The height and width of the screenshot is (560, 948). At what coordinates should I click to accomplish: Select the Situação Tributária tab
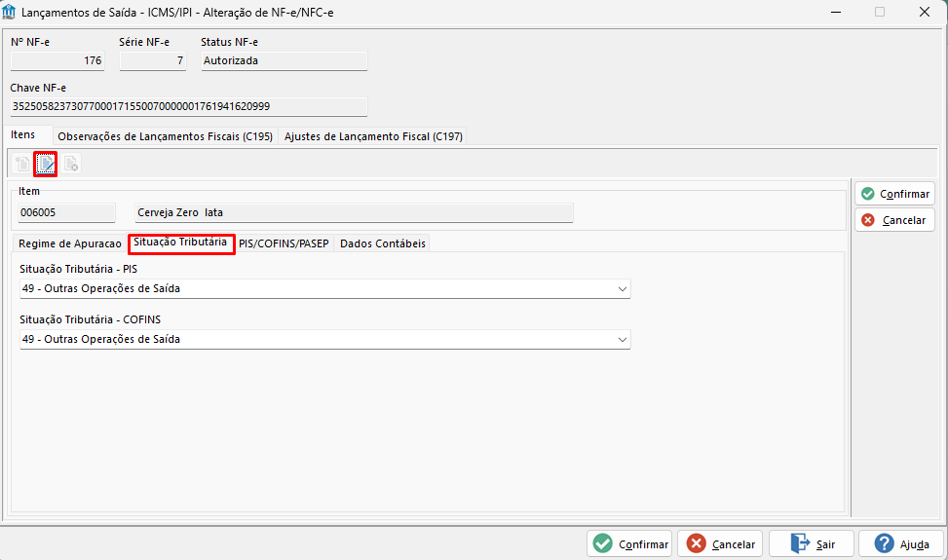pos(180,243)
